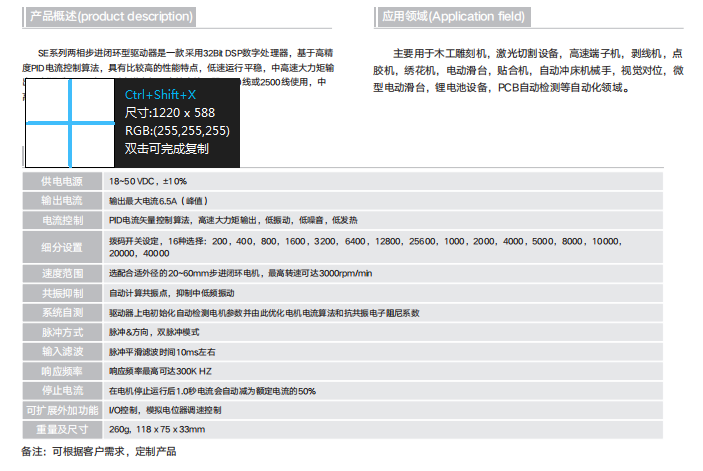The height and width of the screenshot is (471, 703).
Task: Click the text 自动计算共振点，抑制中低频振动
Action: click(x=172, y=293)
